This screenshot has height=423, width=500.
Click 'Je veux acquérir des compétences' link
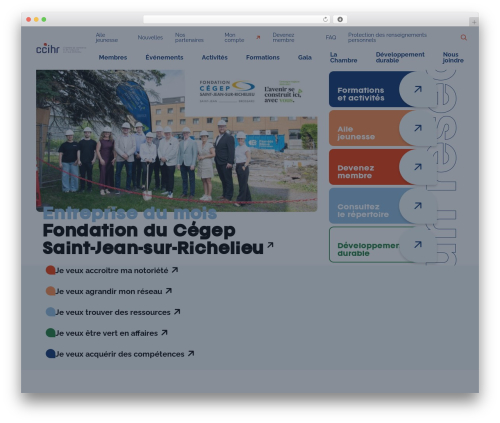pyautogui.click(x=120, y=354)
